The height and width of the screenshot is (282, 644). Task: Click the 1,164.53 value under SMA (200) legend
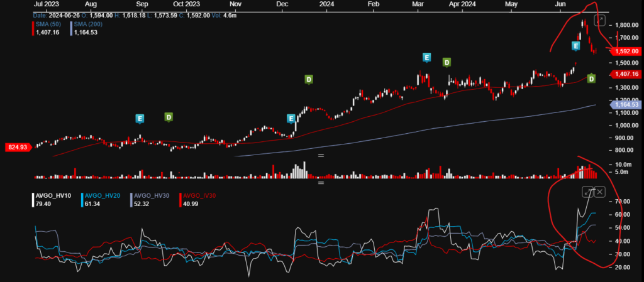tap(86, 33)
